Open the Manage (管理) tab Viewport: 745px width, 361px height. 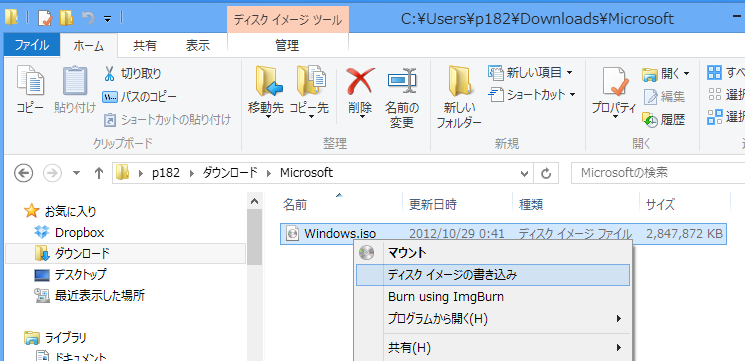287,46
